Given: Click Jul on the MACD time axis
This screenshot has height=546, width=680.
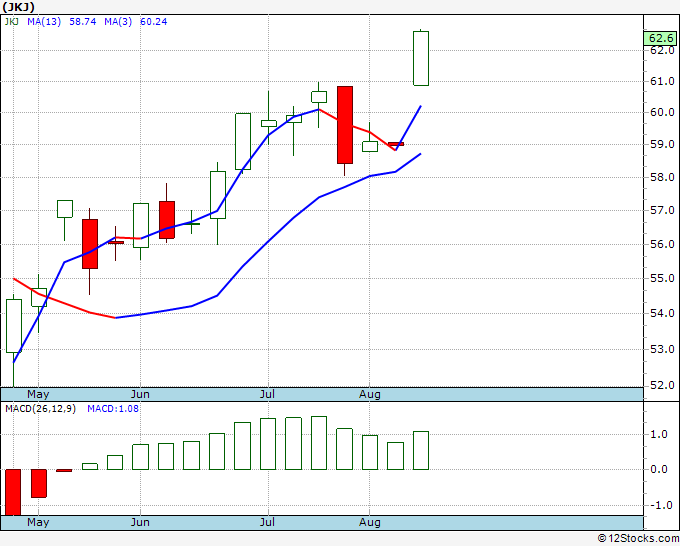Looking at the screenshot, I should 267,522.
